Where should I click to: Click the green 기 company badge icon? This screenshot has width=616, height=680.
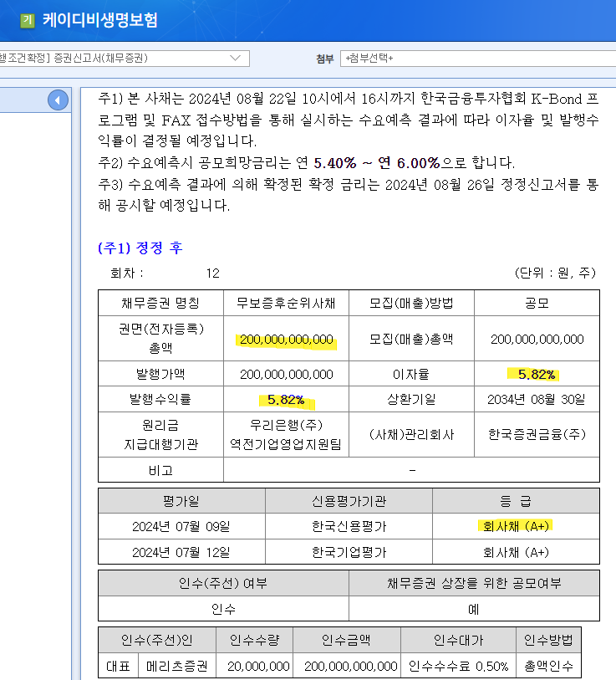(x=28, y=20)
